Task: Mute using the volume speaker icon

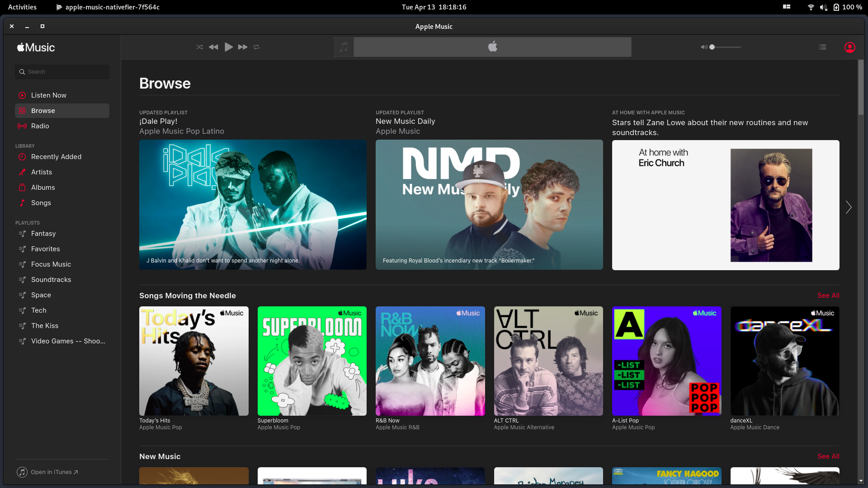Action: [703, 47]
